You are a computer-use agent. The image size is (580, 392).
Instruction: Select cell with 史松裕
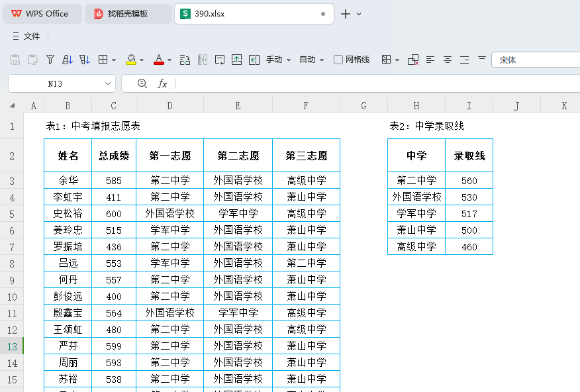point(68,213)
